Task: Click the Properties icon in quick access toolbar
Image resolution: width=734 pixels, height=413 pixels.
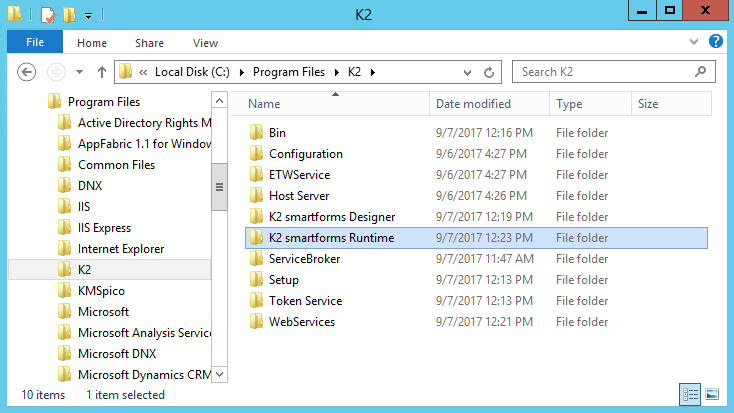Action: 46,15
